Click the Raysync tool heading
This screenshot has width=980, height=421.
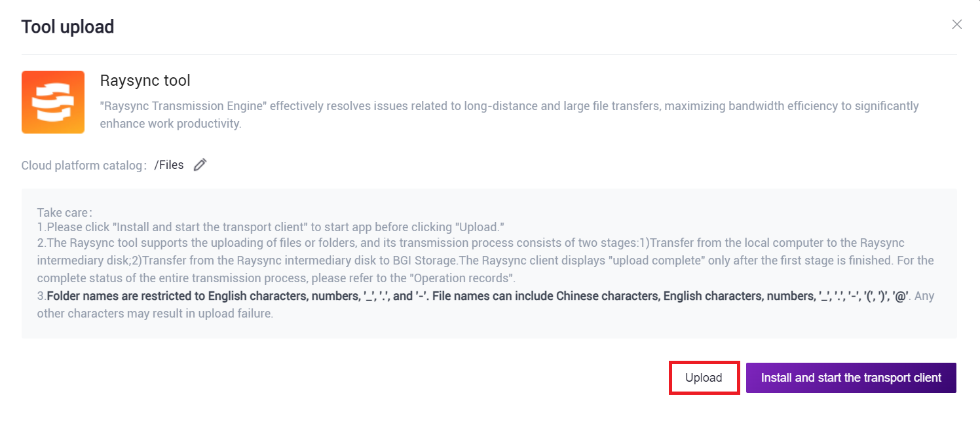coord(145,81)
